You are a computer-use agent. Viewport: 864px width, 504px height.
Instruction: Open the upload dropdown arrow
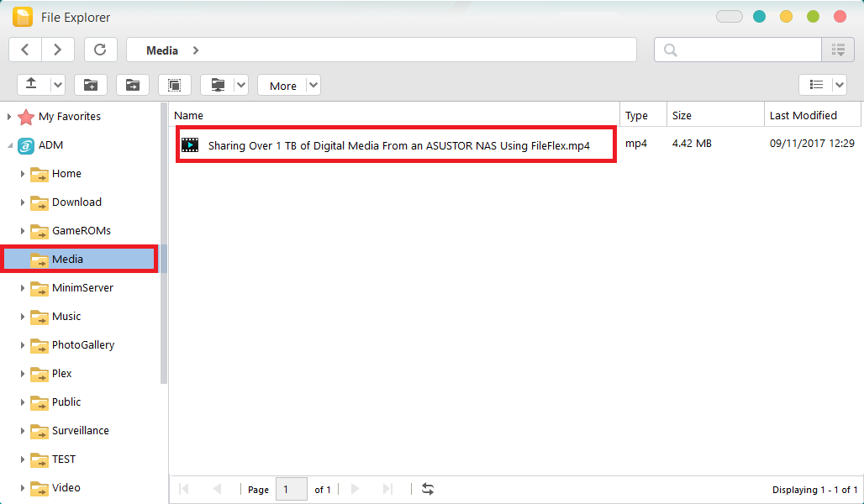57,85
